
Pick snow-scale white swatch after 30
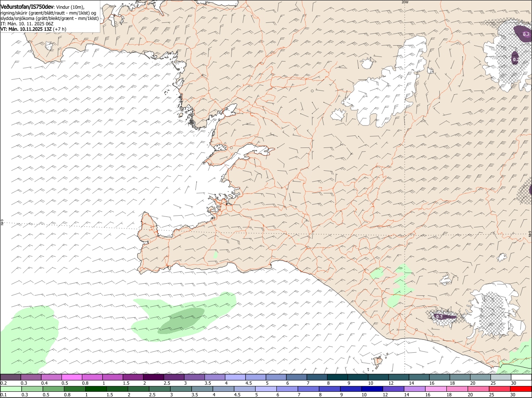521,377
